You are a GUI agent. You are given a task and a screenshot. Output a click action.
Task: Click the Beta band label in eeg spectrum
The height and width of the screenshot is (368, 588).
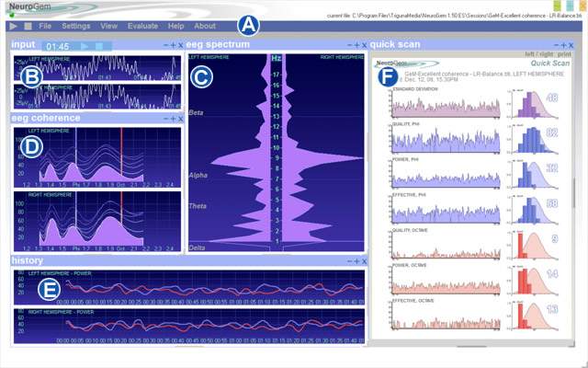(196, 112)
